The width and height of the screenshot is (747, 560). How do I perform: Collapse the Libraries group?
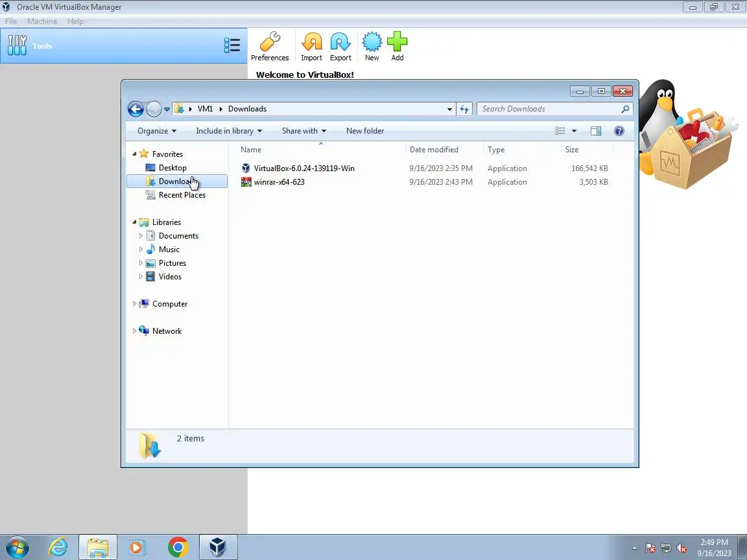tap(134, 222)
